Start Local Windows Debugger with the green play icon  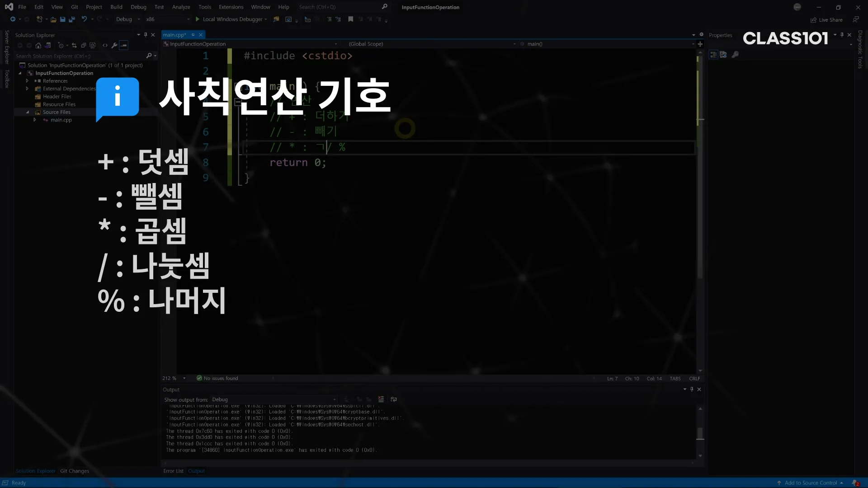click(x=198, y=19)
